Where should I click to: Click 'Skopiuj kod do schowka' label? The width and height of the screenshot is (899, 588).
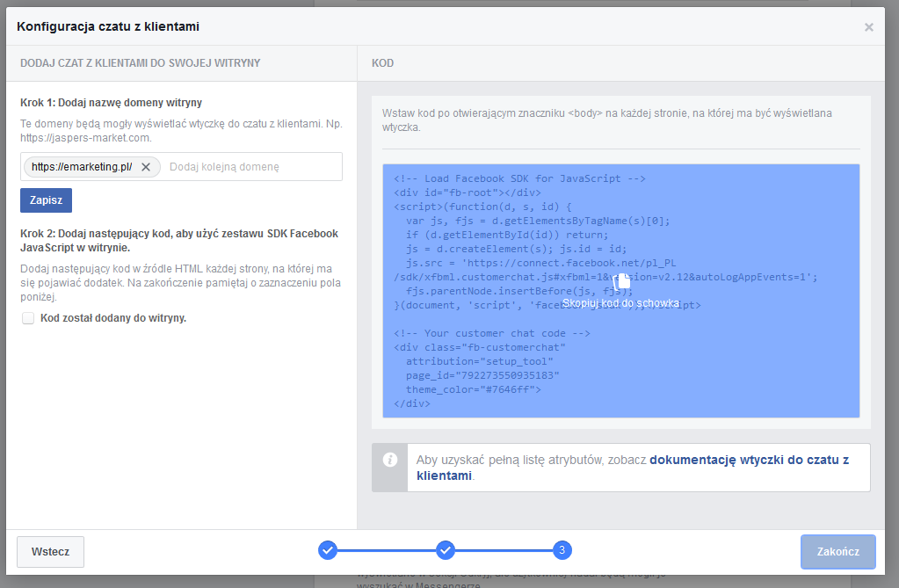click(x=621, y=303)
